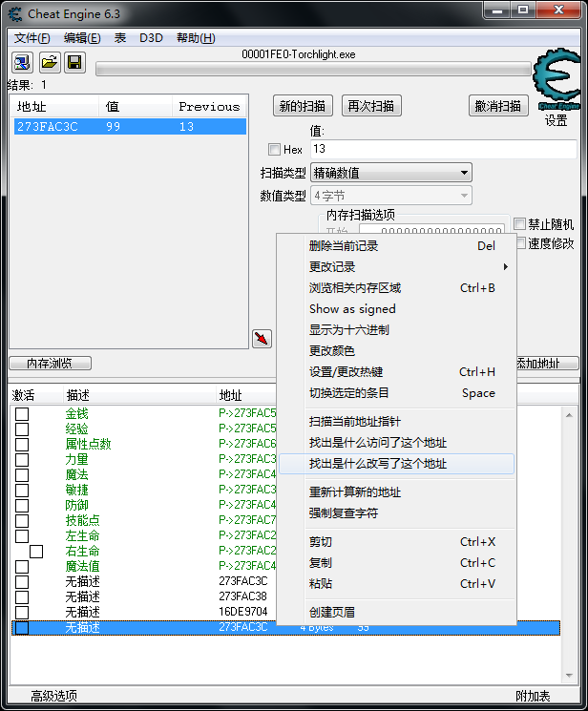Click the 内存浏览 button
Viewport: 588px width, 711px height.
coord(50,364)
